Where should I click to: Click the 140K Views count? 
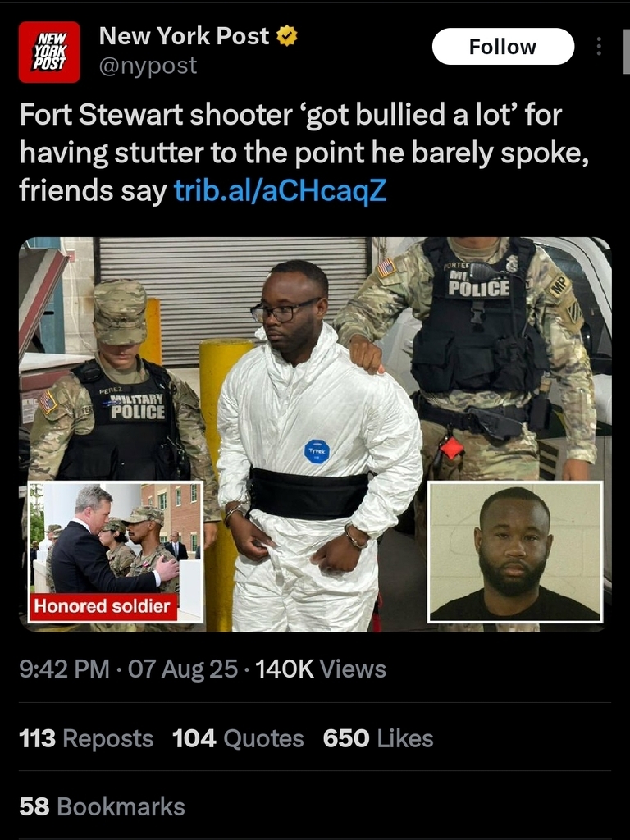321,669
